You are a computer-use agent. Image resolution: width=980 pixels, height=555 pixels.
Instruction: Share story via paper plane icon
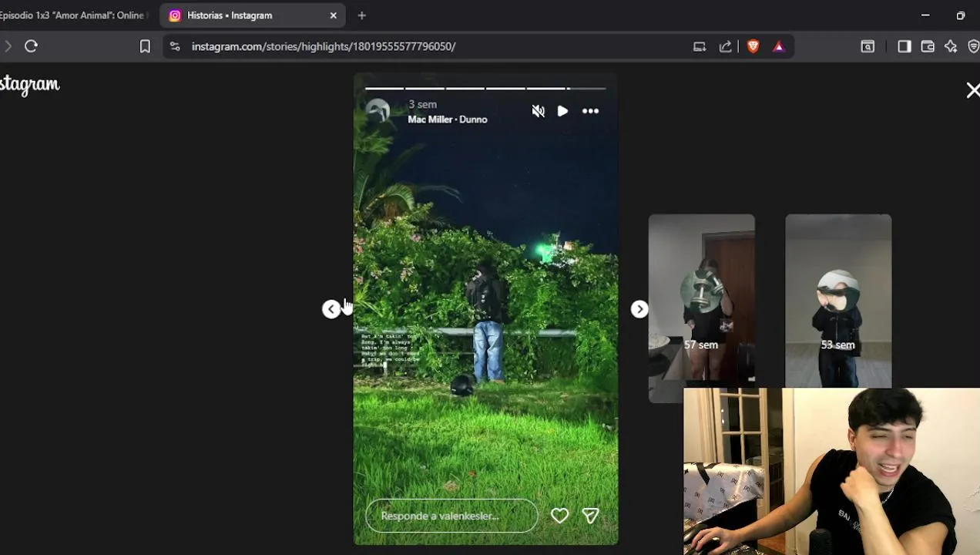(590, 516)
